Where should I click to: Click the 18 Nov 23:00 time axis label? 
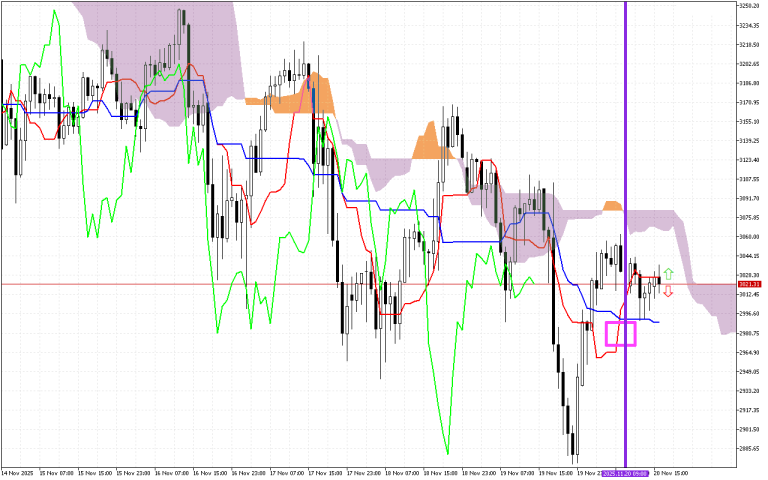click(x=479, y=474)
